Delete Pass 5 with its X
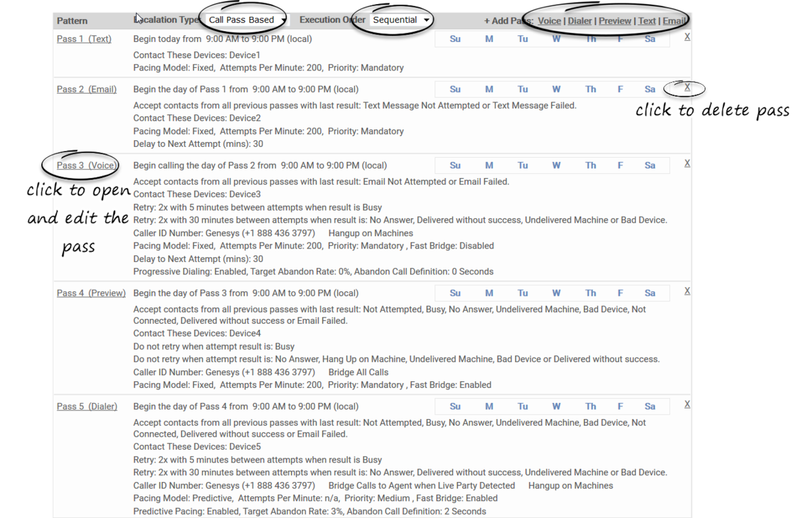The height and width of the screenshot is (518, 812). point(687,404)
